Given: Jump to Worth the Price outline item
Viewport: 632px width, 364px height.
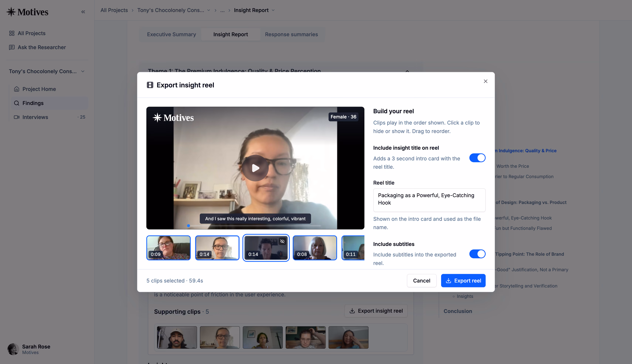Looking at the screenshot, I should click(512, 166).
